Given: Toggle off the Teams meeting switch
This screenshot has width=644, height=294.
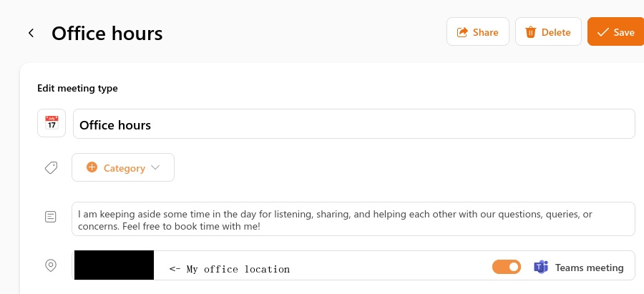Looking at the screenshot, I should 507,267.
